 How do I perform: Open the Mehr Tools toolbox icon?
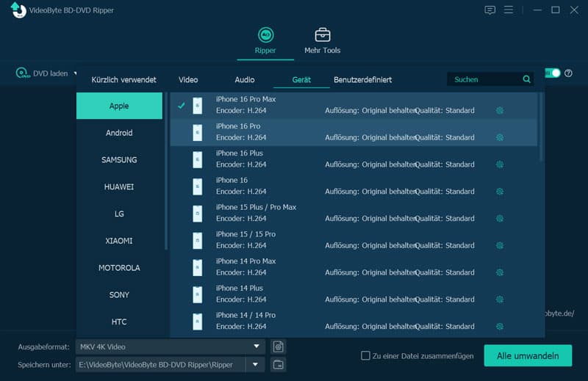[x=322, y=35]
